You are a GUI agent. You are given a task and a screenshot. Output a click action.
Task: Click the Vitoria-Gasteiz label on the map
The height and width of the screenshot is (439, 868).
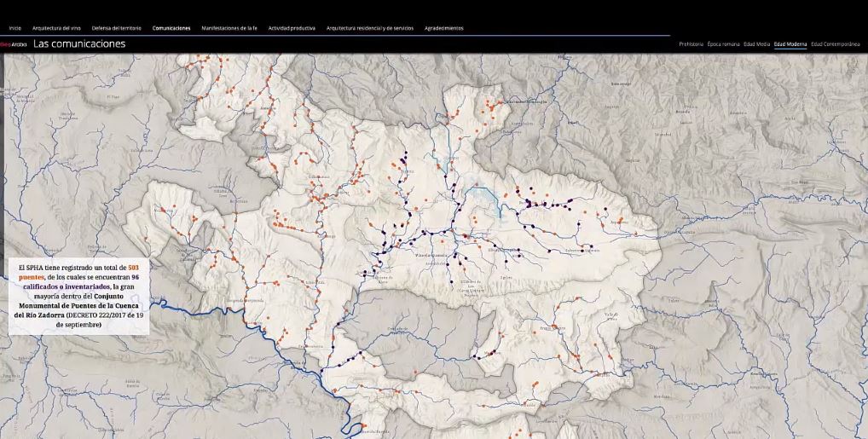433,256
